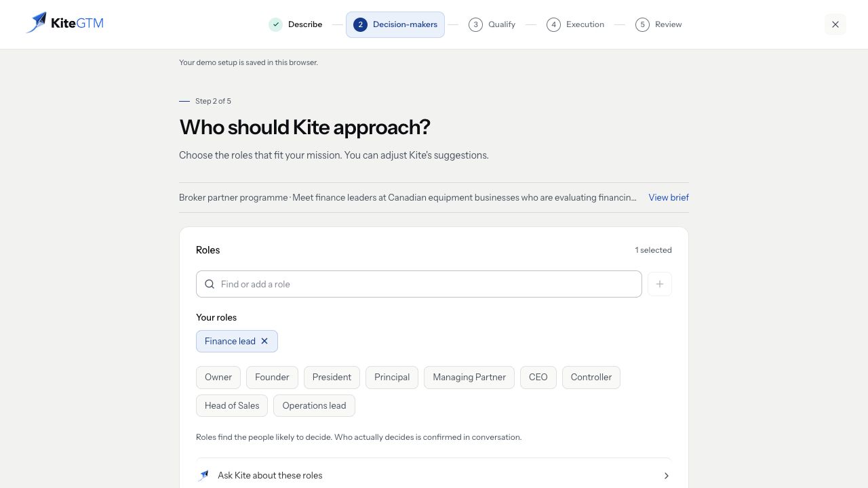Close the setup wizard with the X button

pyautogui.click(x=835, y=24)
